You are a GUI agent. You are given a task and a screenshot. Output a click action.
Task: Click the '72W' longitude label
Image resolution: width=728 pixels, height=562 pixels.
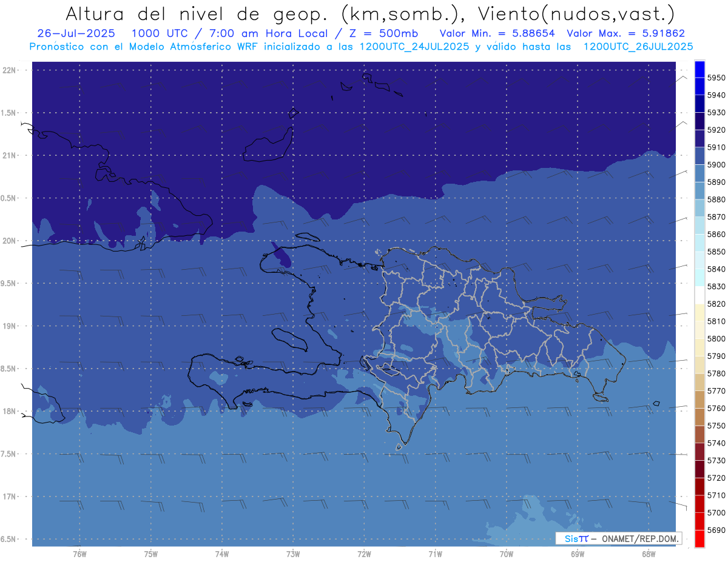tap(364, 554)
